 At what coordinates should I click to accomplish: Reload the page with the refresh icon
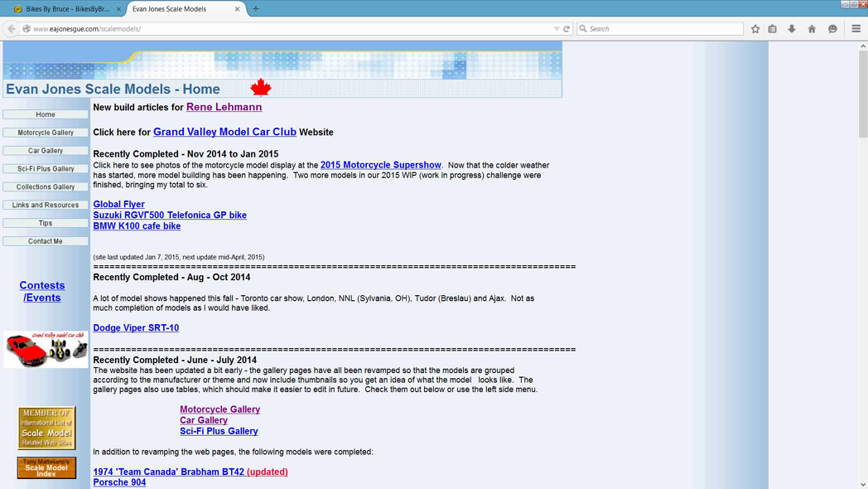(x=567, y=29)
